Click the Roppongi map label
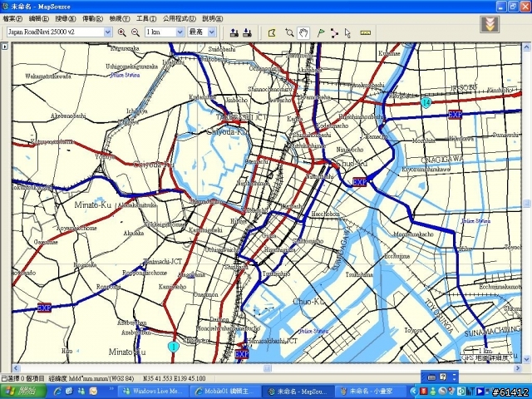This screenshot has height=399, width=532. point(109,287)
